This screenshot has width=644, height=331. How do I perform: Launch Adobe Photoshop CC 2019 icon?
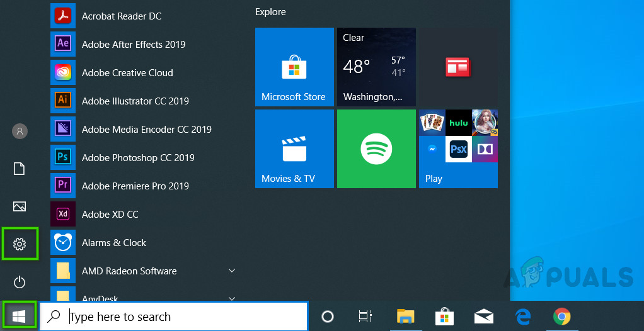(63, 157)
